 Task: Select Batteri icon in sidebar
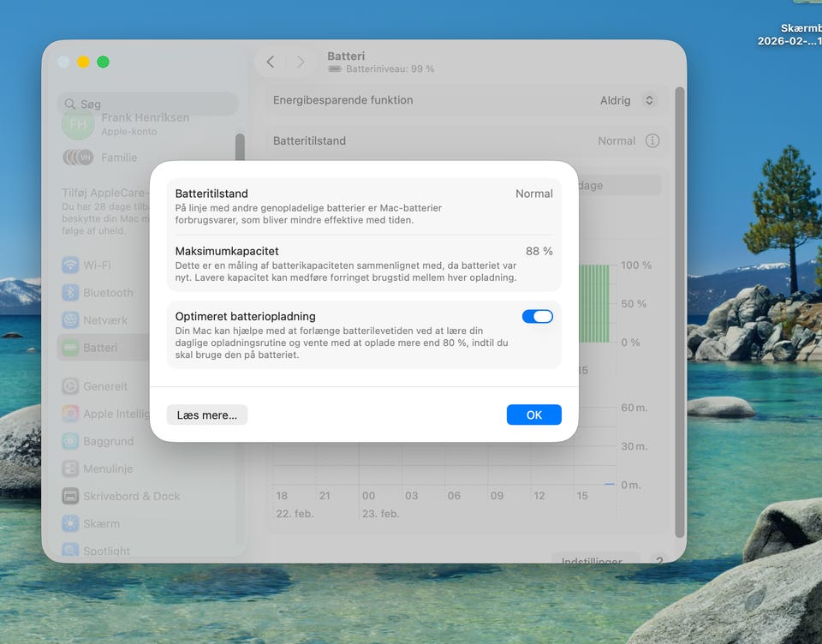pos(70,348)
